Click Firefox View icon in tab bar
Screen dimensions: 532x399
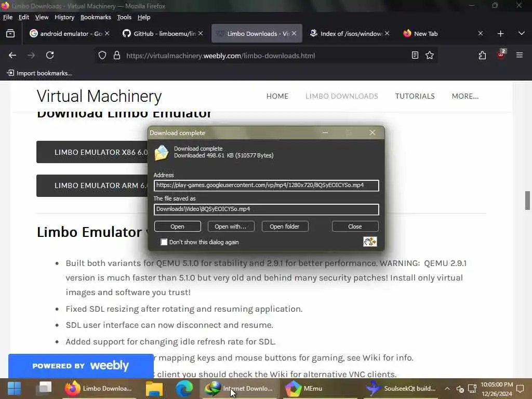tap(10, 34)
